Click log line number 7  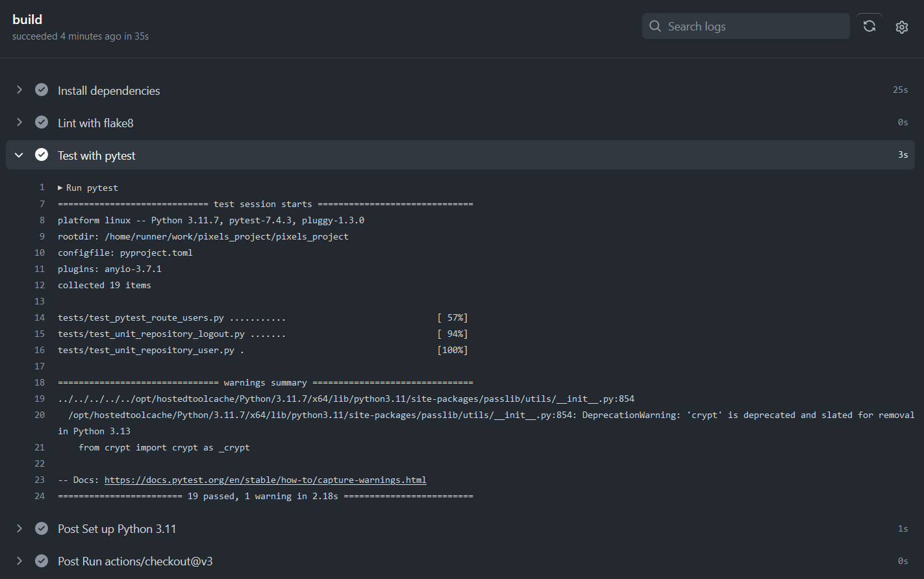click(42, 204)
